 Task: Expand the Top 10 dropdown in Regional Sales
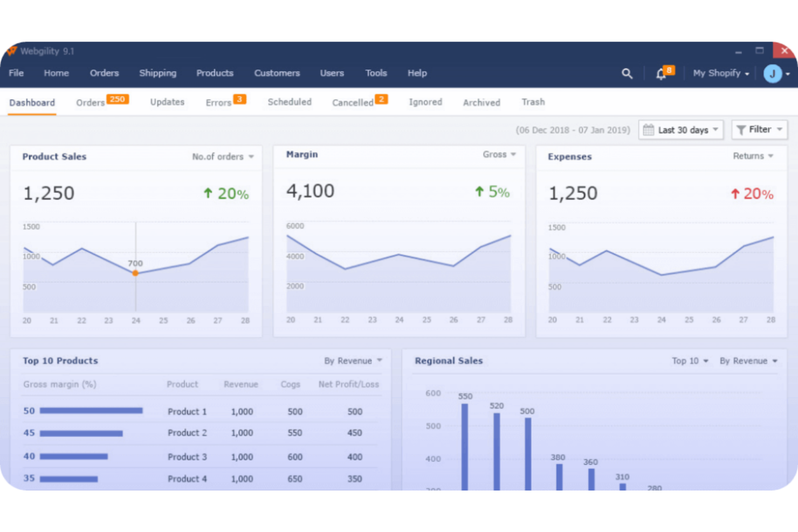click(x=690, y=361)
